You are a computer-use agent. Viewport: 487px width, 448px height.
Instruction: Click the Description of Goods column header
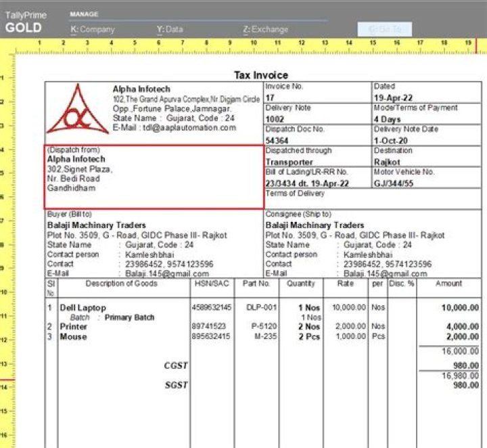click(x=121, y=284)
